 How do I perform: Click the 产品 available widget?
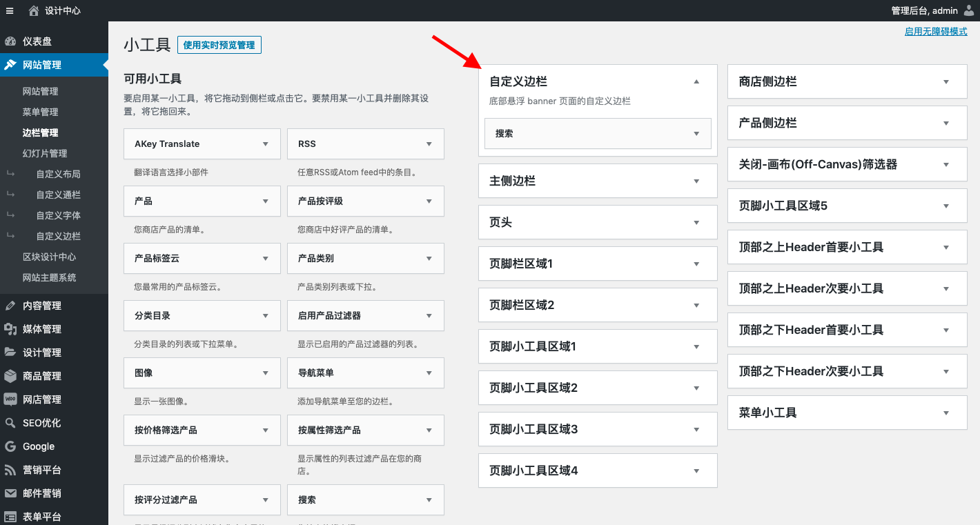(202, 201)
